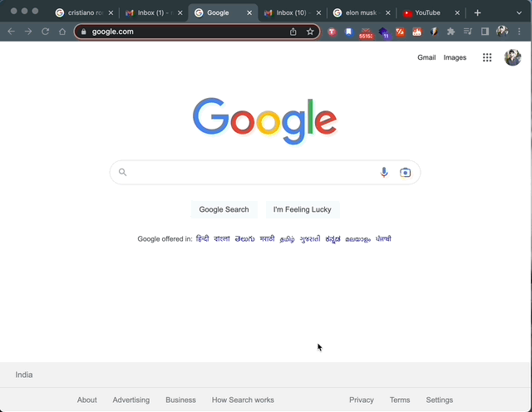Open the Google apps grid icon

(487, 57)
